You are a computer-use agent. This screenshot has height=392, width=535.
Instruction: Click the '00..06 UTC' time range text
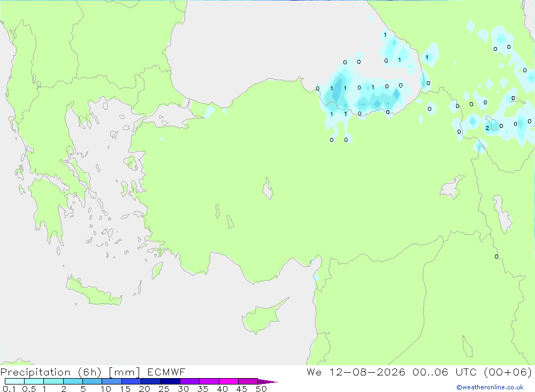click(x=445, y=372)
